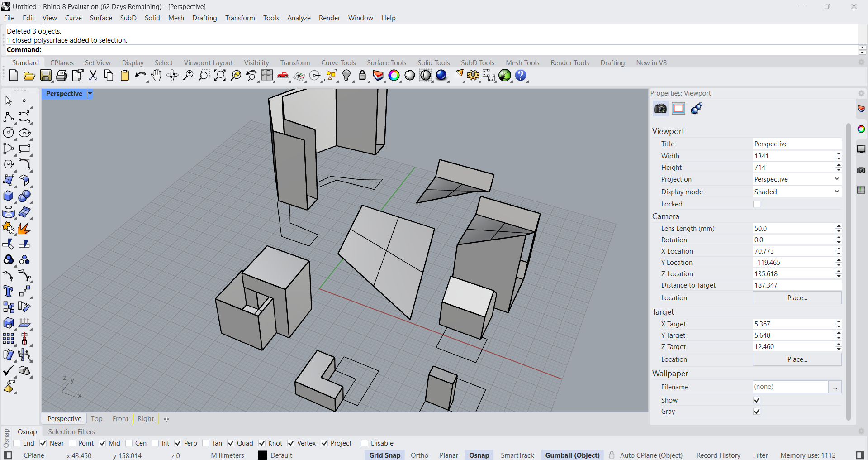
Task: Toggle the Locked viewport checkbox
Action: point(757,204)
